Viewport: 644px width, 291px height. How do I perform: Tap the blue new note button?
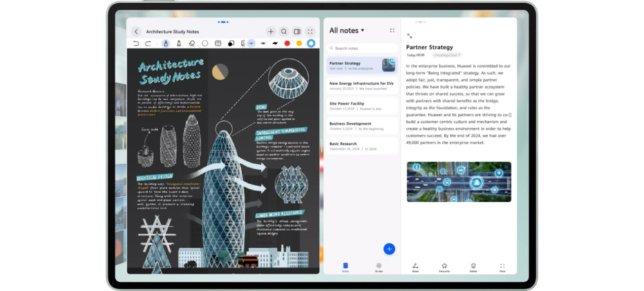coord(389,249)
